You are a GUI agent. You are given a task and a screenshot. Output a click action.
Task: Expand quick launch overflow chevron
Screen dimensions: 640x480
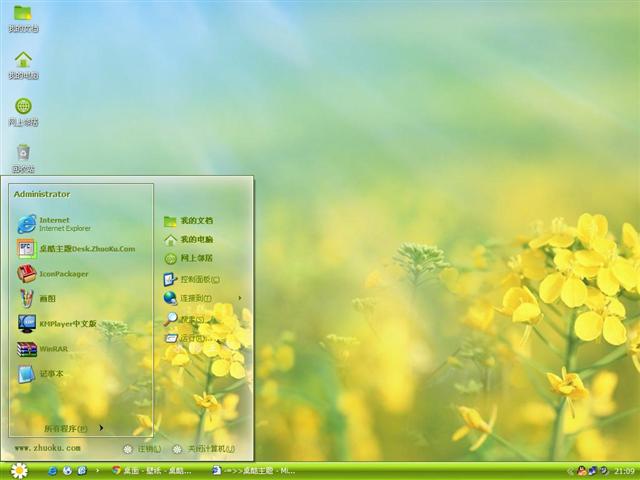click(x=97, y=471)
